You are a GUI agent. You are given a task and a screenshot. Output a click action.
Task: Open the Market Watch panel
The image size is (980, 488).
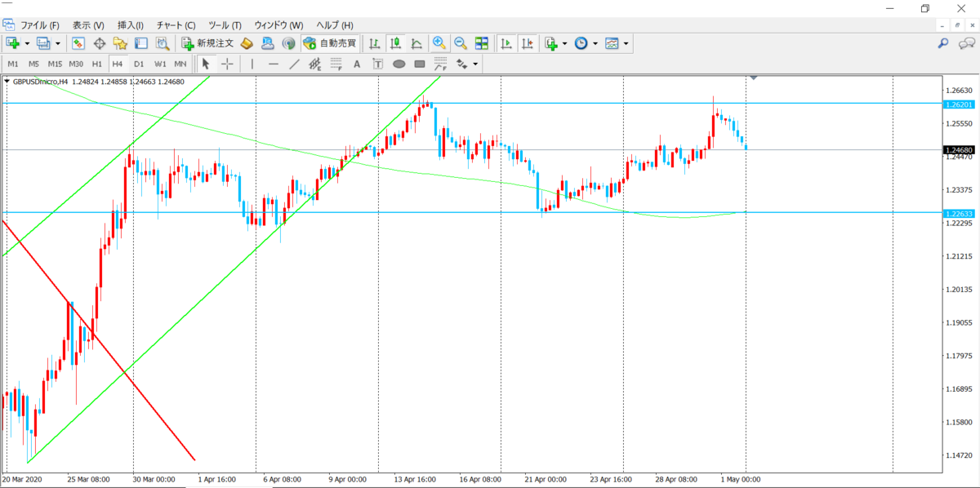[79, 43]
